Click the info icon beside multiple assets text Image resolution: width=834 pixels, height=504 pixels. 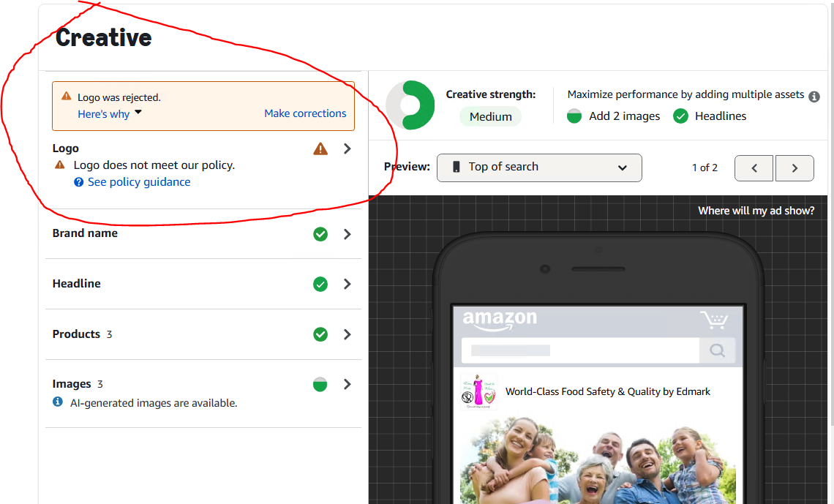tap(814, 97)
